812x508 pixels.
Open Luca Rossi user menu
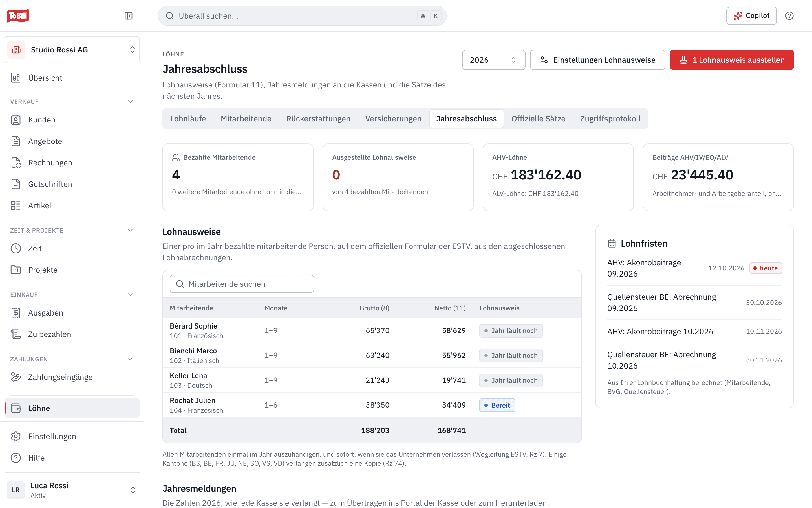pyautogui.click(x=72, y=490)
